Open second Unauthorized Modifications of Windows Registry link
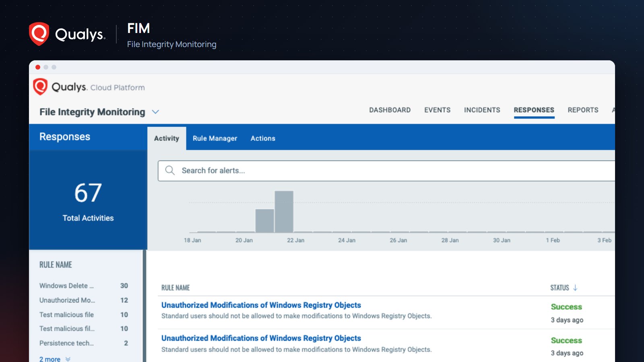 pos(261,338)
